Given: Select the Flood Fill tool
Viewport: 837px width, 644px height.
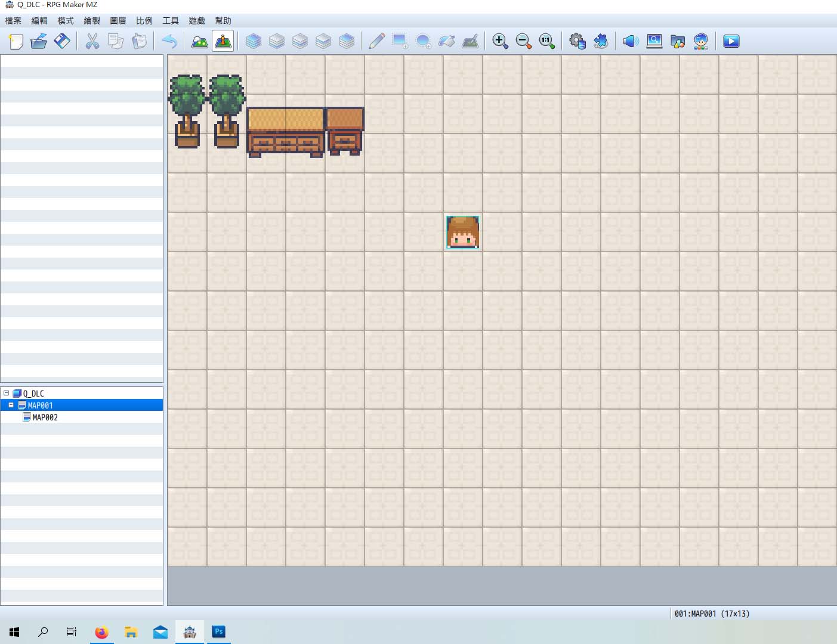Looking at the screenshot, I should click(x=446, y=41).
